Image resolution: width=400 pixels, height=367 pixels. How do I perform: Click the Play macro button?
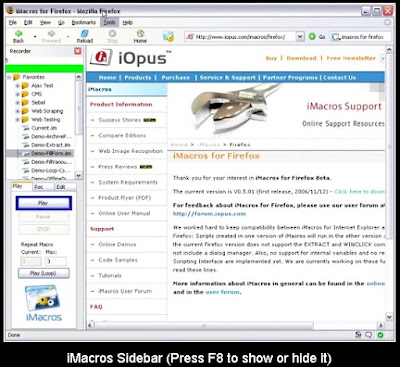pyautogui.click(x=43, y=203)
